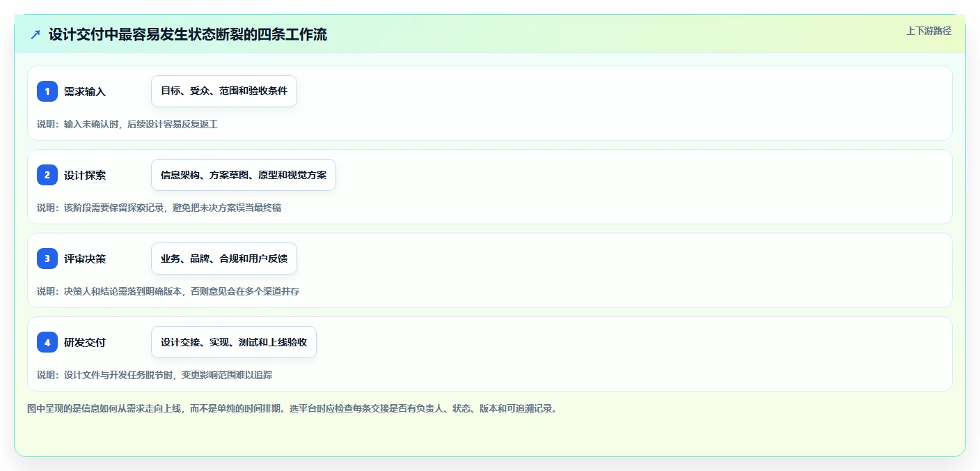Click the note 输入未确认时，后续设计容易反复返工
This screenshot has height=471, width=980.
[127, 124]
